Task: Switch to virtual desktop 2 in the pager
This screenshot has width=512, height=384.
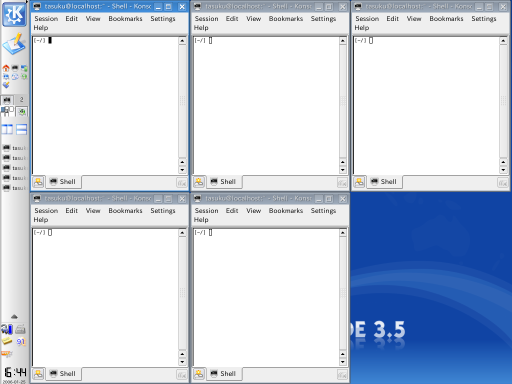Action: pyautogui.click(x=22, y=100)
